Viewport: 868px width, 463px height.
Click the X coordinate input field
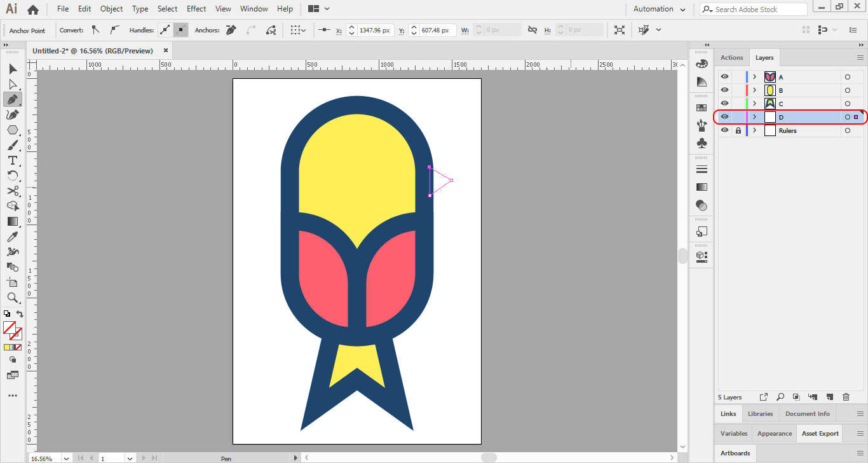click(376, 30)
